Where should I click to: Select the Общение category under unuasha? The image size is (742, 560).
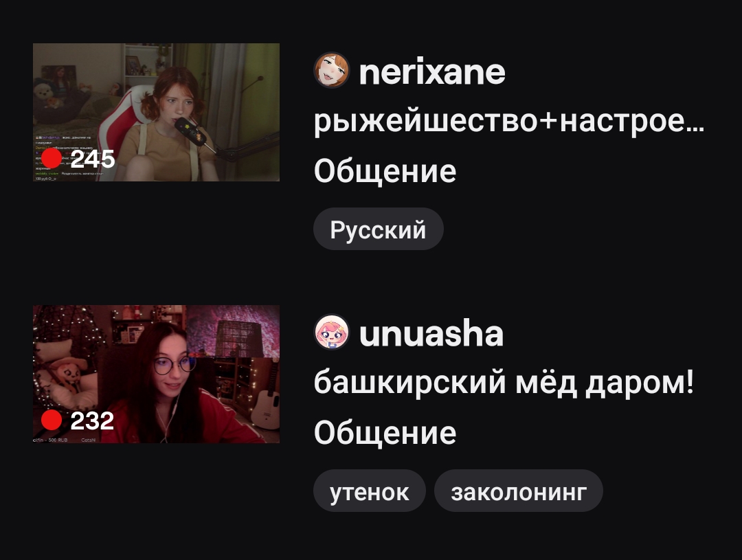point(385,433)
